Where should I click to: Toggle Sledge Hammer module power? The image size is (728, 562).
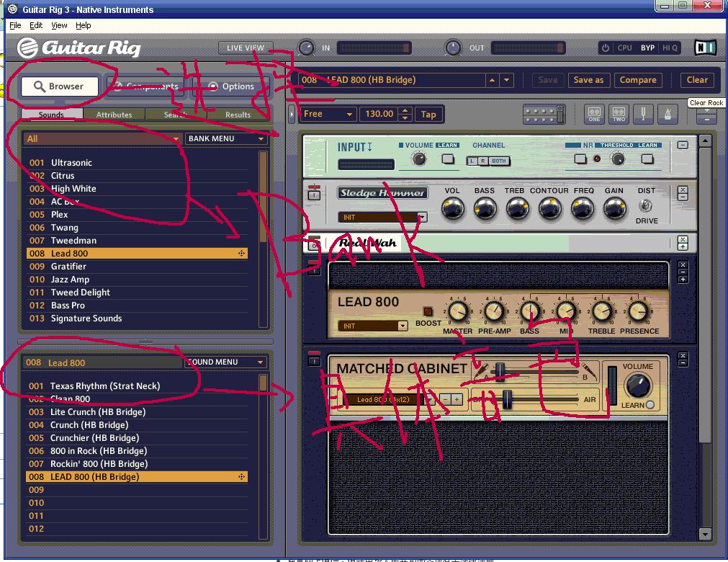click(315, 193)
